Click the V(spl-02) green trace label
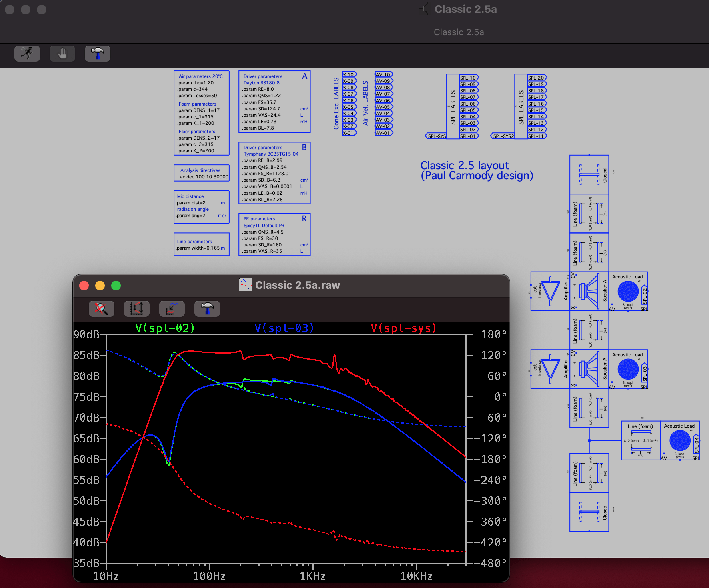The image size is (709, 588). point(165,328)
